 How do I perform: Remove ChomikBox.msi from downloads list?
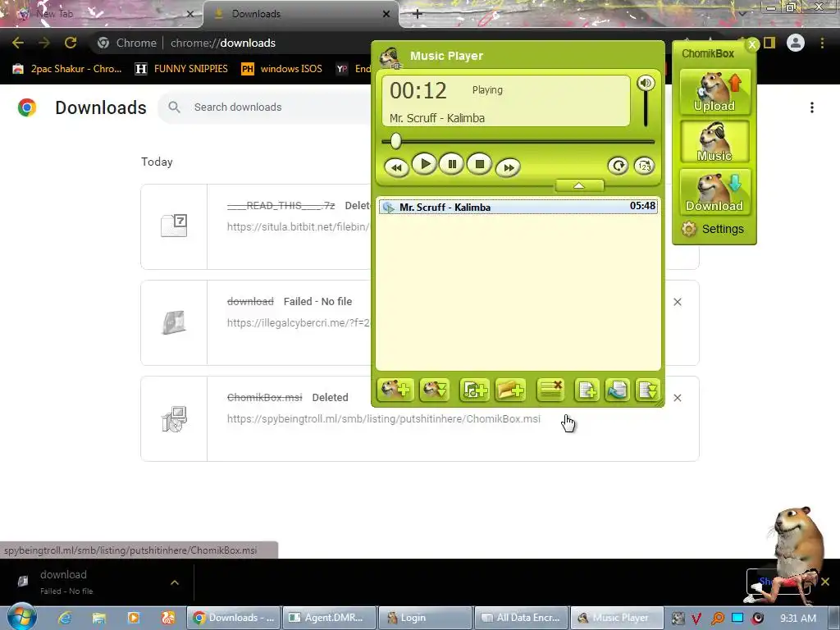point(677,398)
